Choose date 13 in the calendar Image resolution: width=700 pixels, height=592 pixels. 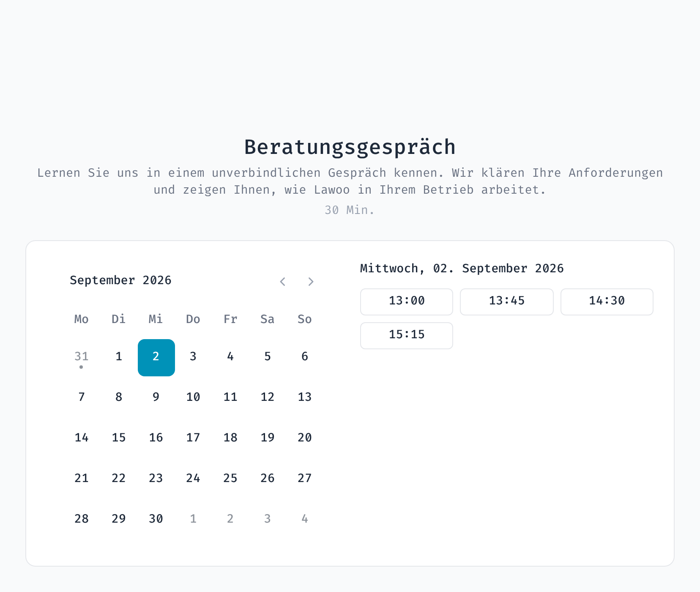(305, 398)
